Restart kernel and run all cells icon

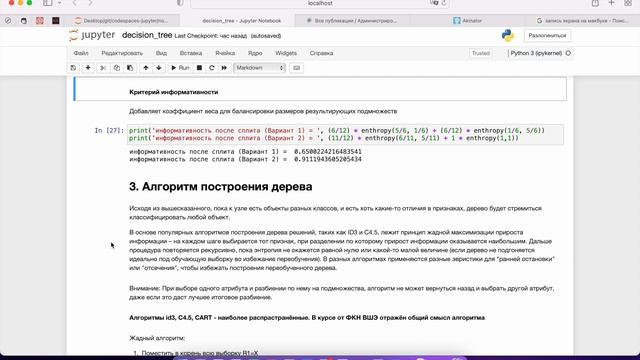(224, 68)
